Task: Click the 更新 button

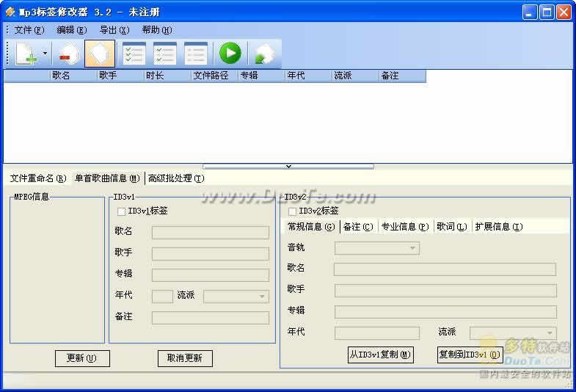Action: click(82, 358)
